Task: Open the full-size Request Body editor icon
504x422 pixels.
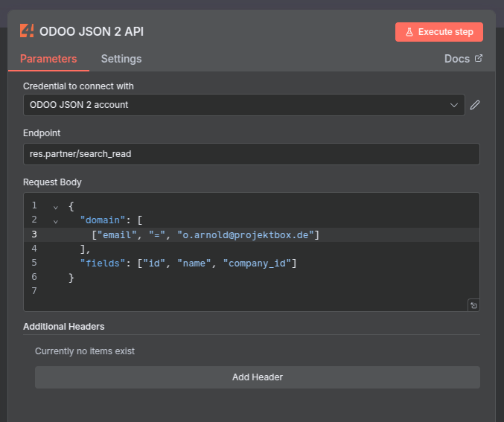Action: pos(473,305)
